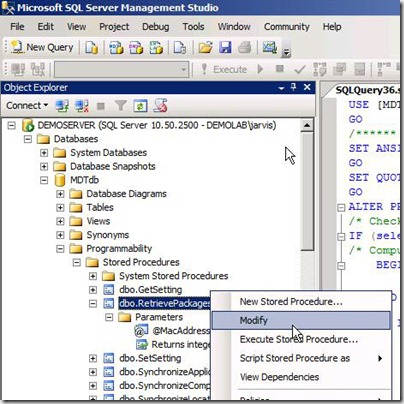Open the Window menu
Viewport: 404px width, 404px height.
[x=234, y=27]
